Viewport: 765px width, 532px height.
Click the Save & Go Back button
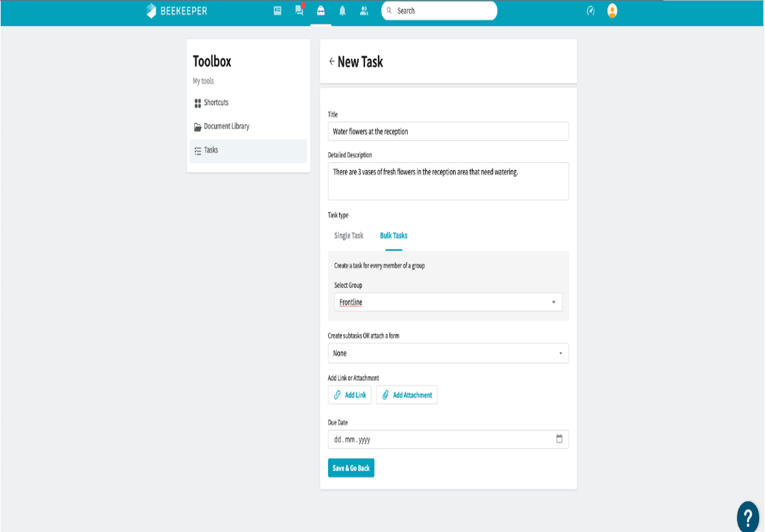point(351,467)
